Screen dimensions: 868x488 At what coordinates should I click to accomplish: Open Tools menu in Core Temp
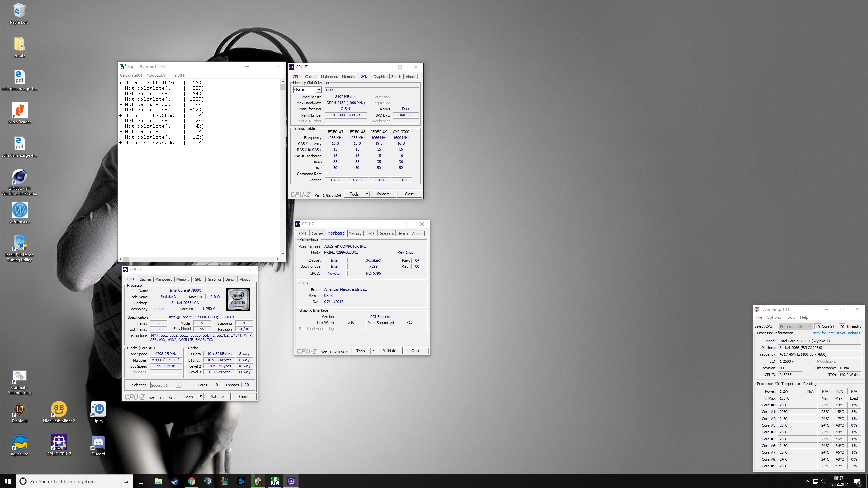[x=790, y=317]
